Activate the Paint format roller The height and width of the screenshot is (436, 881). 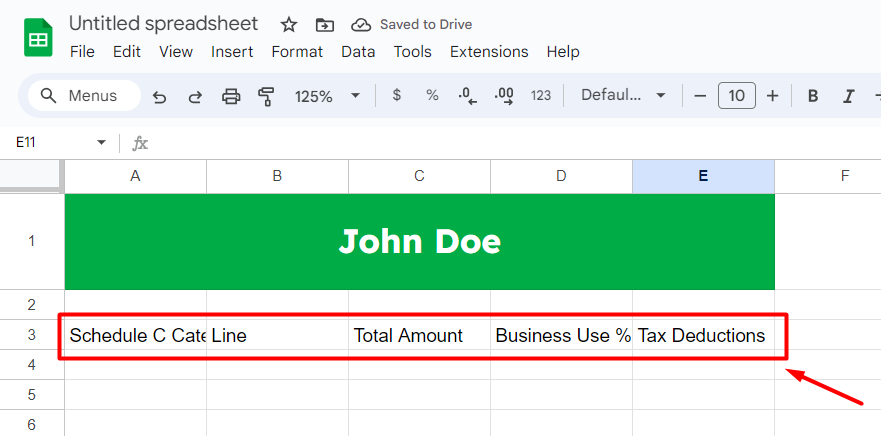(266, 97)
